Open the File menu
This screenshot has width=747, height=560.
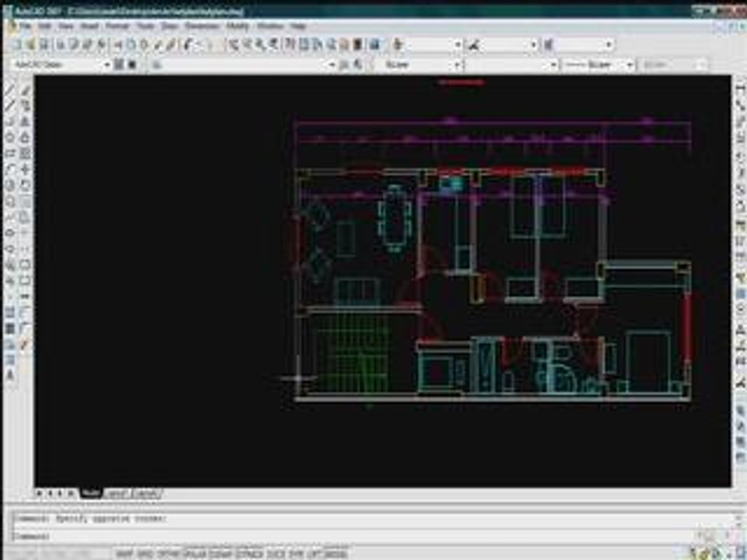tap(25, 26)
